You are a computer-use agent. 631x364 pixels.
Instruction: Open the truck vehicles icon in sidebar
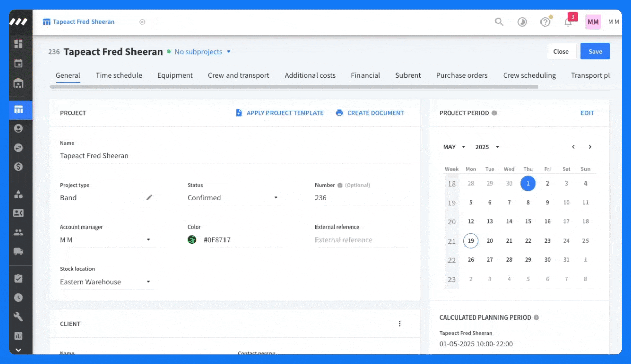(18, 251)
